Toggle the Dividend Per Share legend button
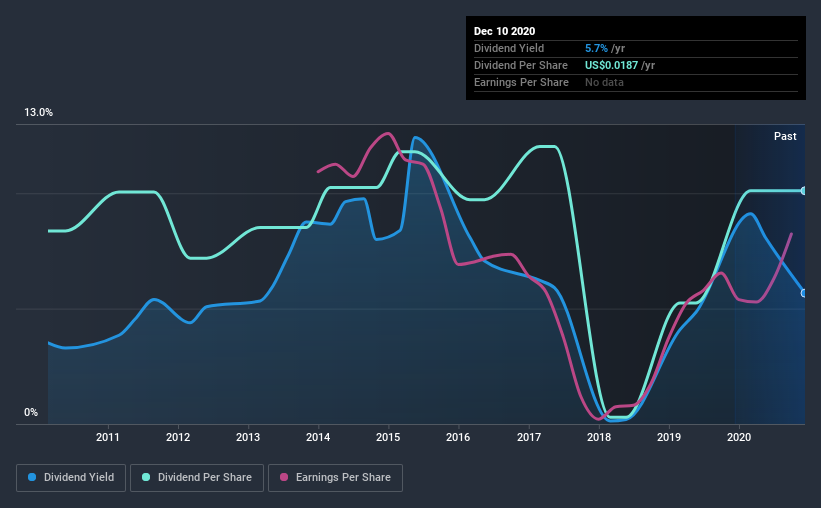The image size is (821, 508). [x=197, y=478]
